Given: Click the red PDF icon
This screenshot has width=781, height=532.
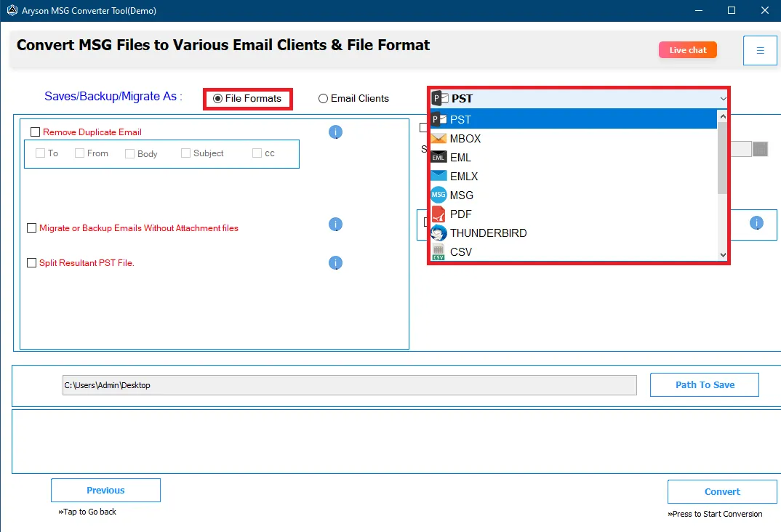Looking at the screenshot, I should click(x=438, y=214).
